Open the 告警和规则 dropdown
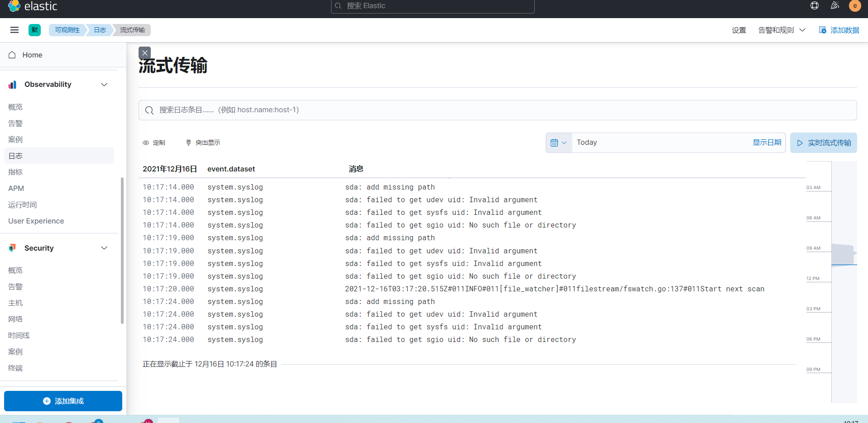 pyautogui.click(x=781, y=30)
